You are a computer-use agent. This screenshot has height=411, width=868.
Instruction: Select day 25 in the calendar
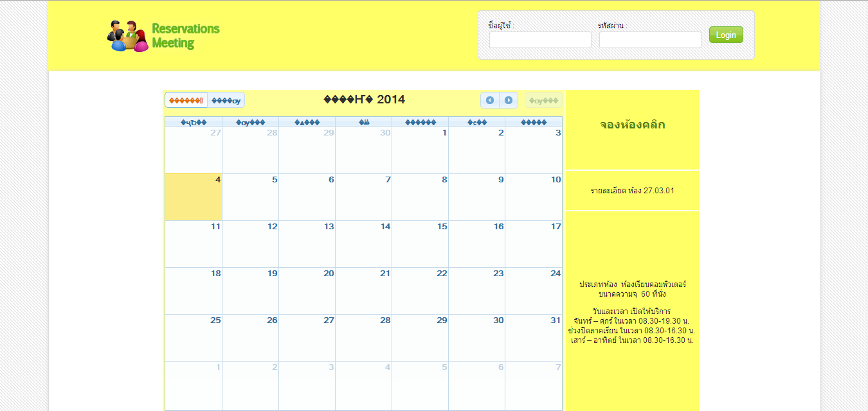(194, 338)
